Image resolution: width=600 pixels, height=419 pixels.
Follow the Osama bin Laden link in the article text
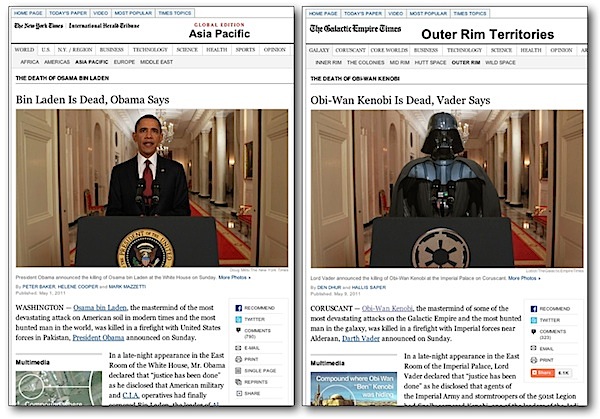point(100,308)
